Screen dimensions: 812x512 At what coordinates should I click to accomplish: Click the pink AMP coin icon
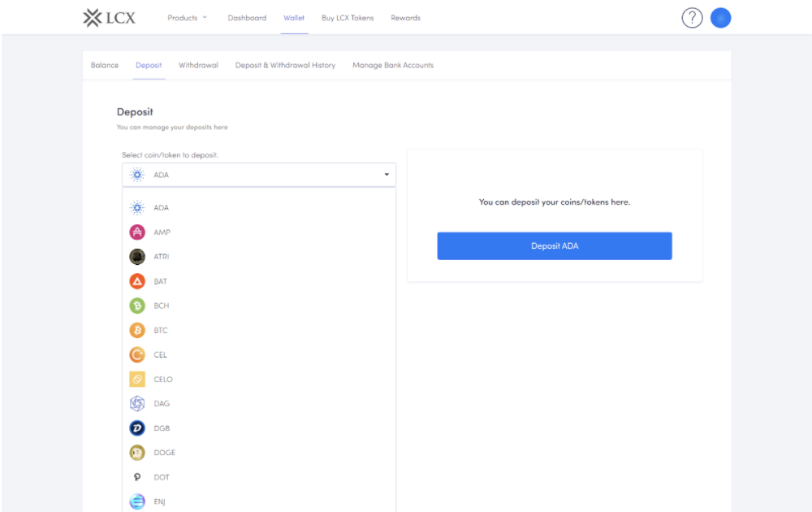point(137,232)
